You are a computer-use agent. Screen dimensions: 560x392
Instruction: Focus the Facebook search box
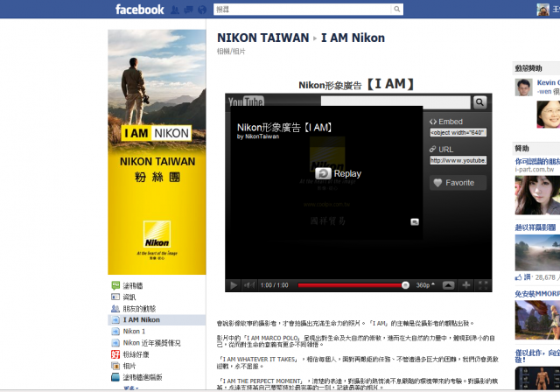(302, 10)
